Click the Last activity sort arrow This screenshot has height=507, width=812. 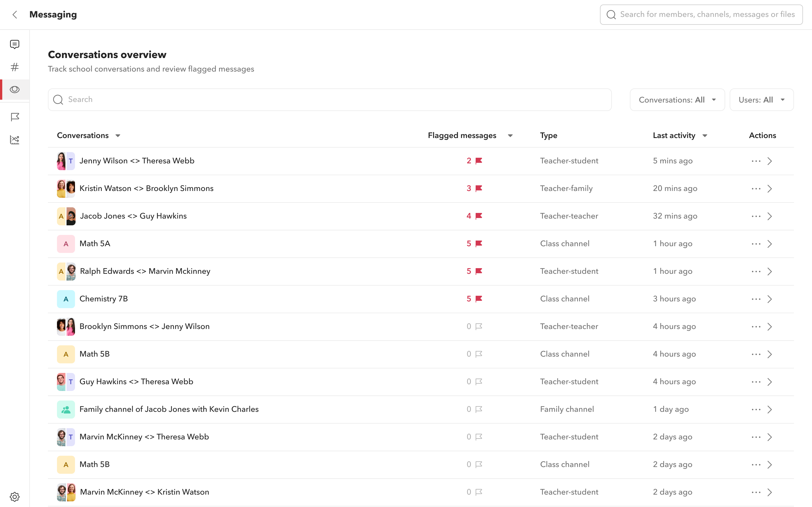pyautogui.click(x=705, y=135)
